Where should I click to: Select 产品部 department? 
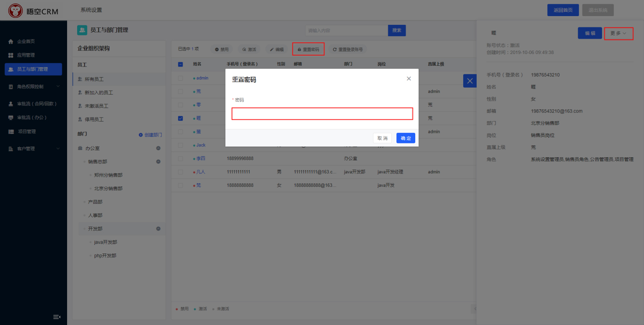pyautogui.click(x=95, y=202)
